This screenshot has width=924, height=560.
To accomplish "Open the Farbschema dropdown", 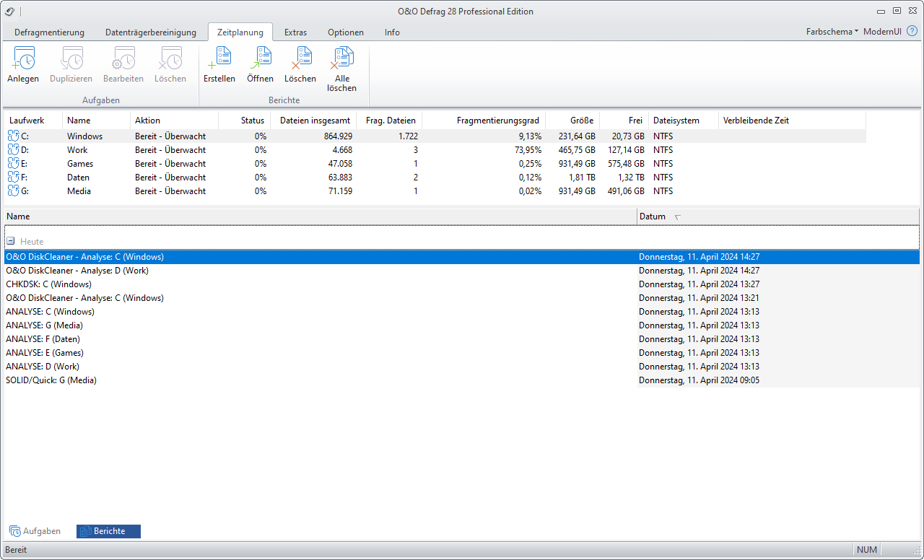I will [x=832, y=32].
